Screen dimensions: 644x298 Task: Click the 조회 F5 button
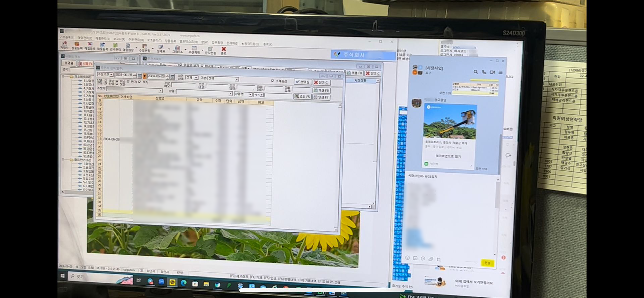[x=303, y=96]
